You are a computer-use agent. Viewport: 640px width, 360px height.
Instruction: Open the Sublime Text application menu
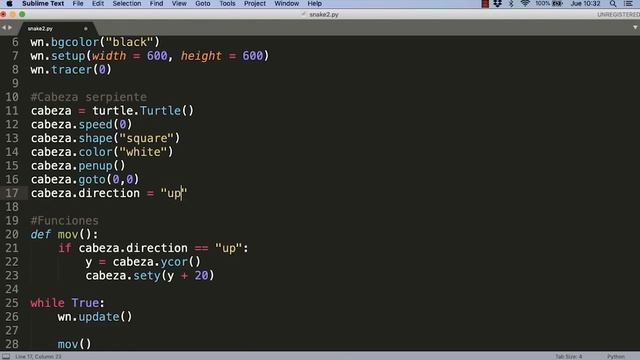[43, 4]
